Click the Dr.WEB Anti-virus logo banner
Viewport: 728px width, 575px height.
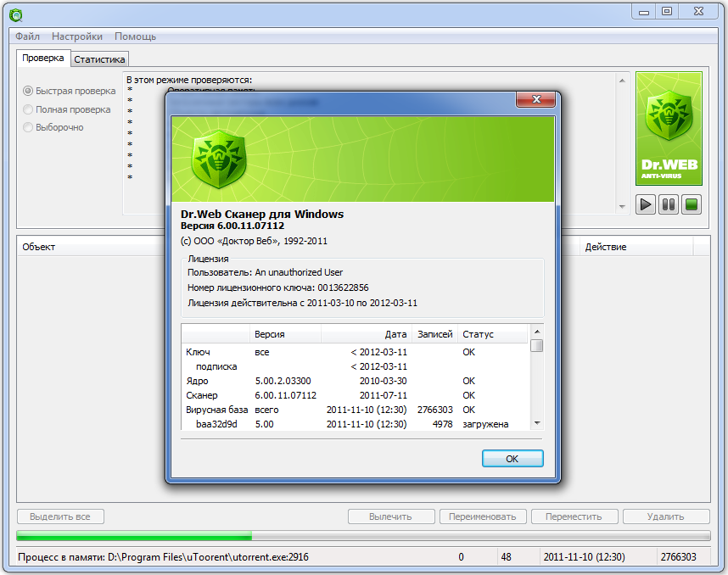(x=669, y=129)
